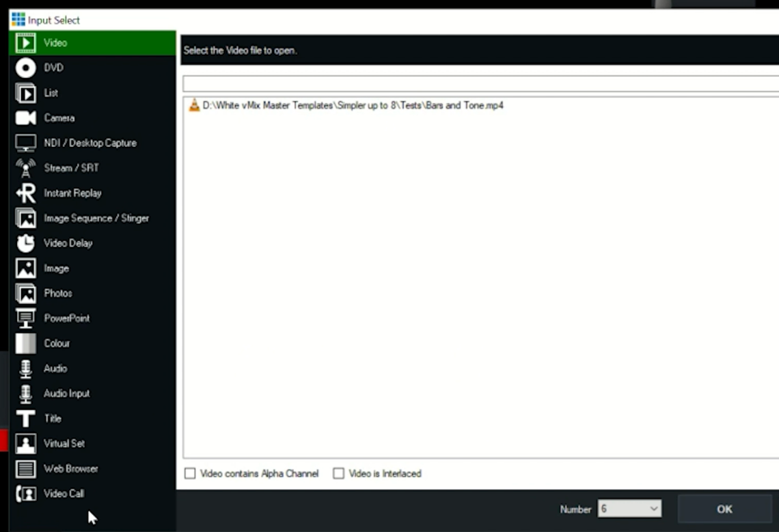Select the Instant Replay icon
The height and width of the screenshot is (532, 779).
pyautogui.click(x=25, y=193)
